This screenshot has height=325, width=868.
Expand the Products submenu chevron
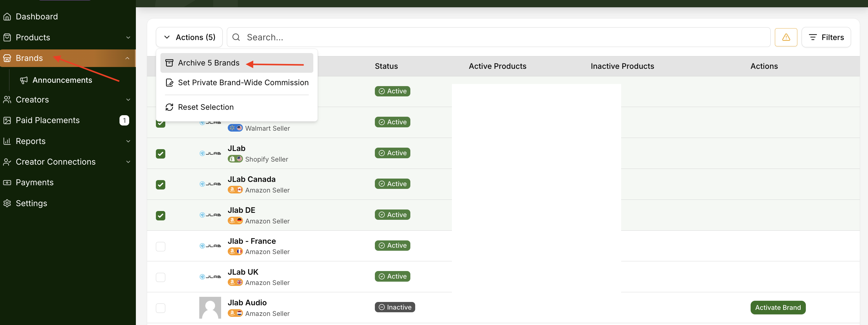(x=128, y=37)
